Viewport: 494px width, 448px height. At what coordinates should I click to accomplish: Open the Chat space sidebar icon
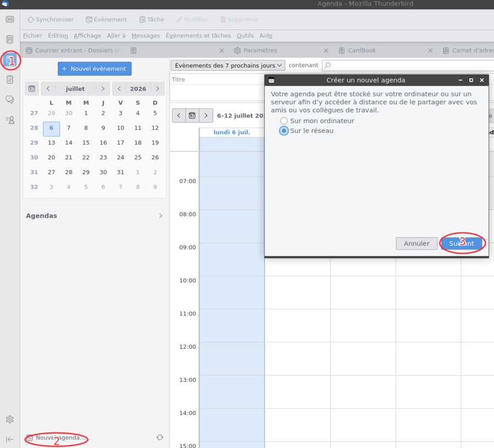[x=10, y=100]
